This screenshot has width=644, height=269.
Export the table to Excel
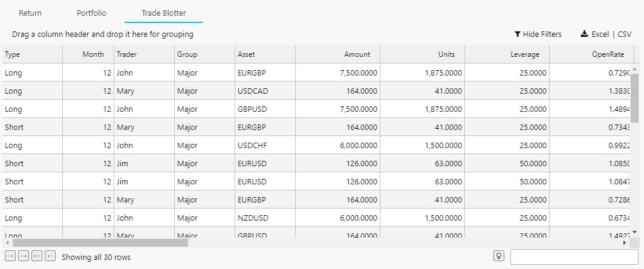click(600, 34)
